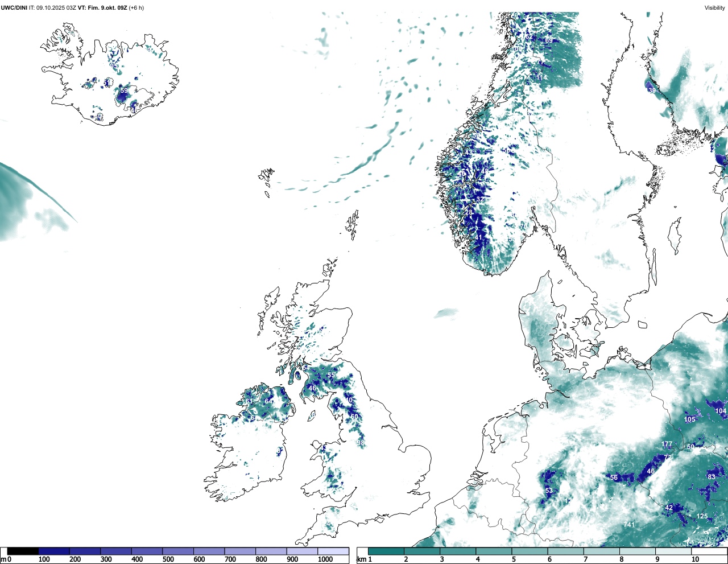Click the '69' value at the top of Norway
Screen dimensions: 728x564
click(x=549, y=40)
